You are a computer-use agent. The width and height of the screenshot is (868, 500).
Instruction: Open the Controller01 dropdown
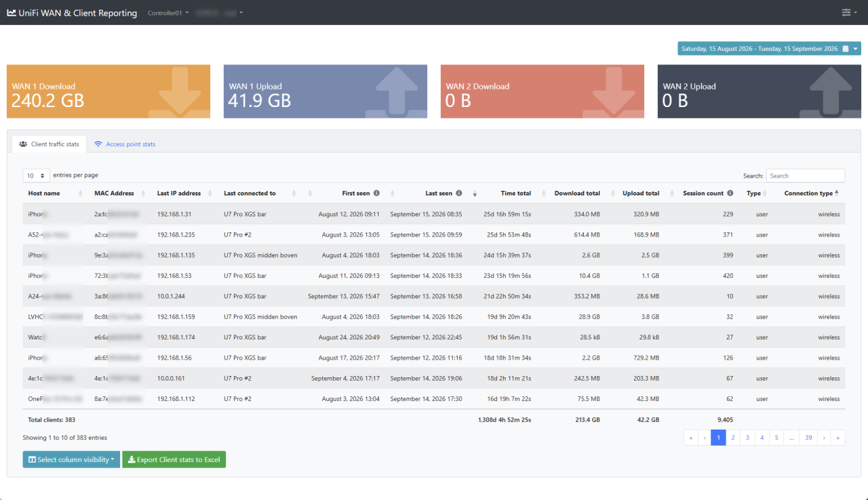pos(168,13)
